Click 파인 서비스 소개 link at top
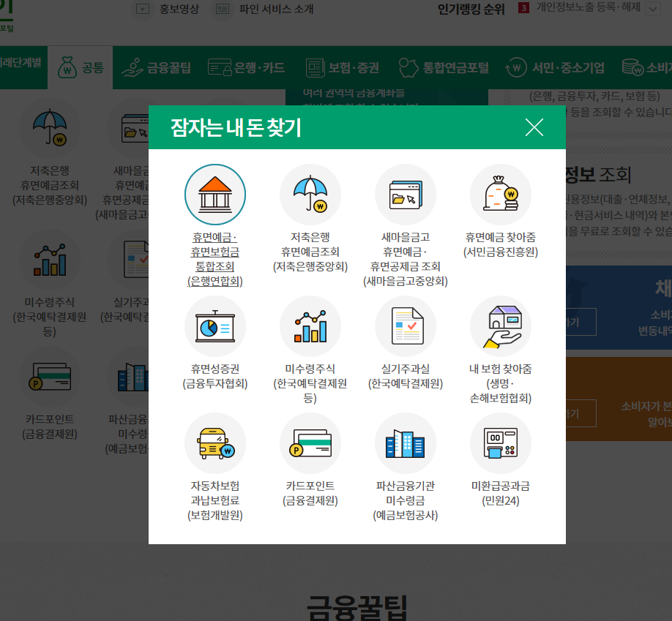The height and width of the screenshot is (621, 672). tap(277, 9)
